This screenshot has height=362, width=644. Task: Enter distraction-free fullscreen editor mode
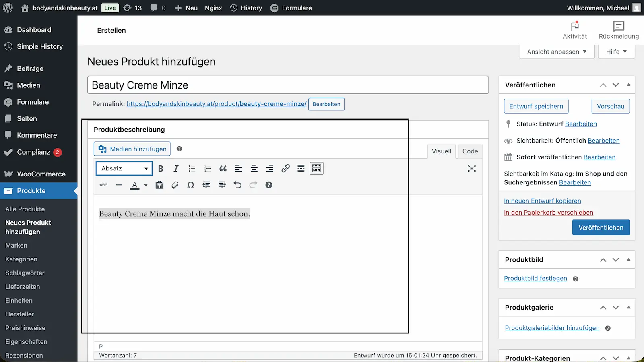tap(472, 168)
